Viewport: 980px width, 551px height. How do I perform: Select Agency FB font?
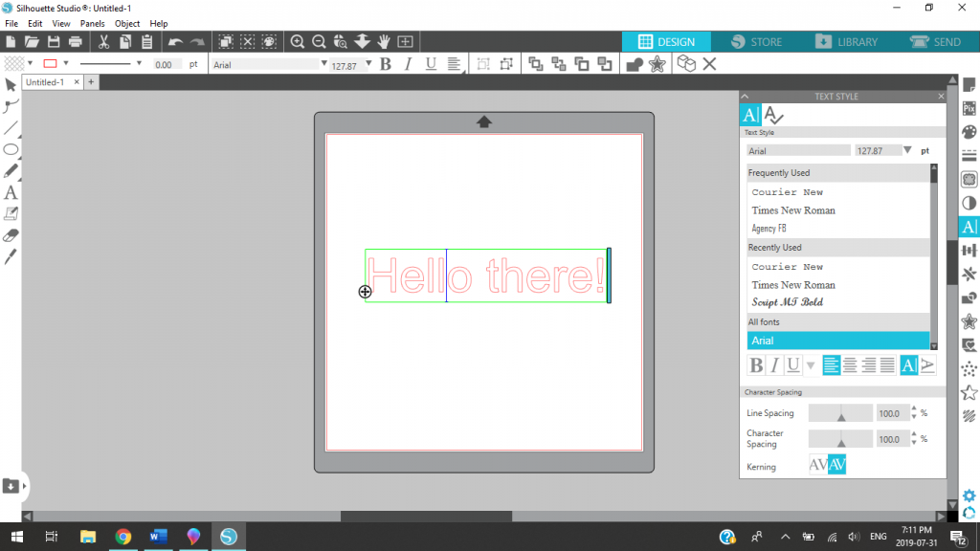[x=768, y=229]
